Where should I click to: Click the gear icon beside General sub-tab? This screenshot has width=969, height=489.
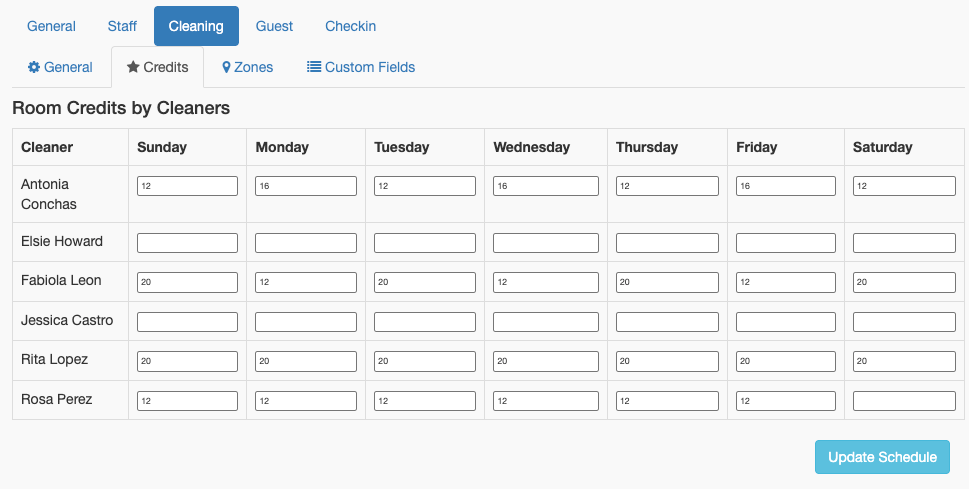tap(34, 67)
